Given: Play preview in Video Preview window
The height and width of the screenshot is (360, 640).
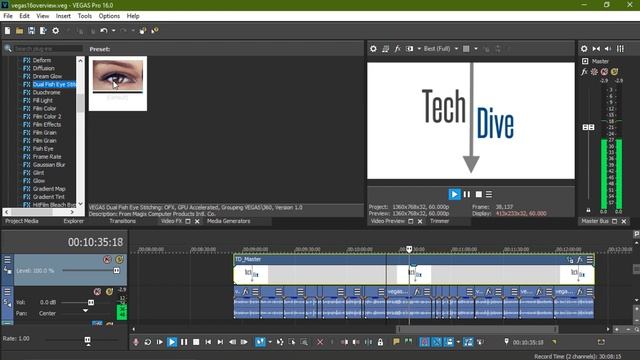Looking at the screenshot, I should tap(454, 194).
